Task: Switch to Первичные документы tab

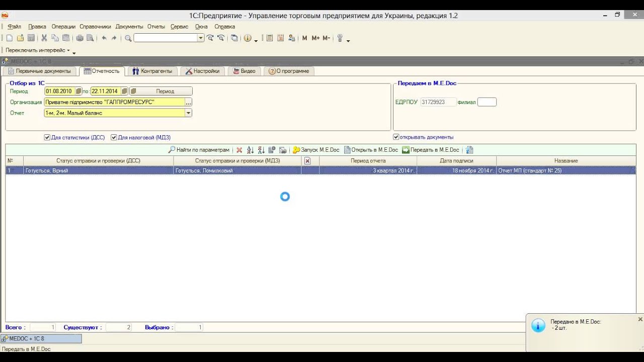Action: 40,71
